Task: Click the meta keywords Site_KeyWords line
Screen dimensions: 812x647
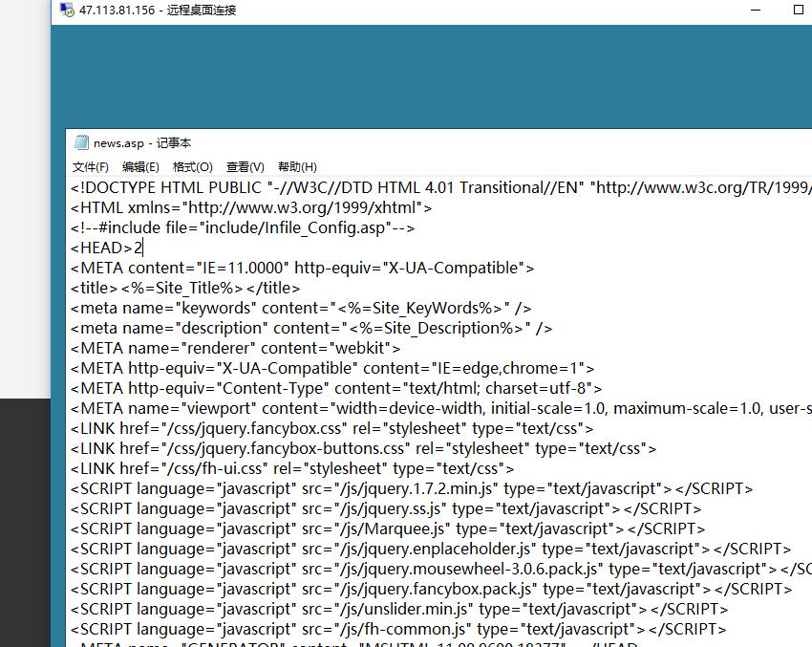Action: (301, 309)
